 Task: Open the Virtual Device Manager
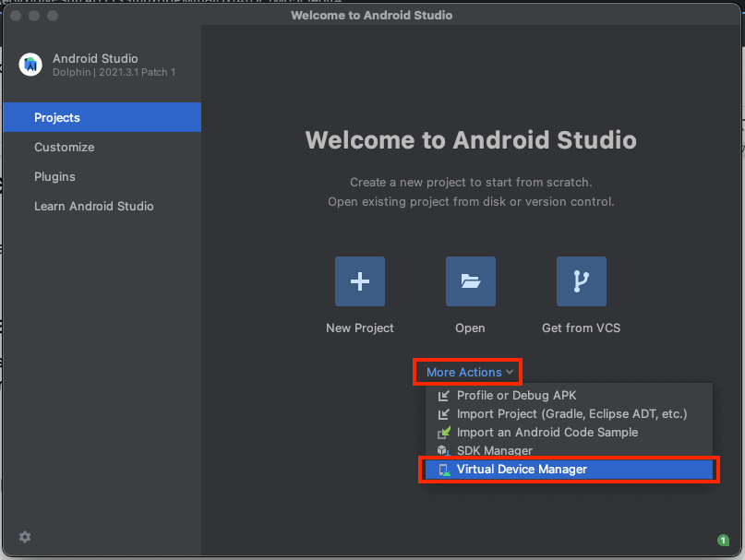(522, 470)
